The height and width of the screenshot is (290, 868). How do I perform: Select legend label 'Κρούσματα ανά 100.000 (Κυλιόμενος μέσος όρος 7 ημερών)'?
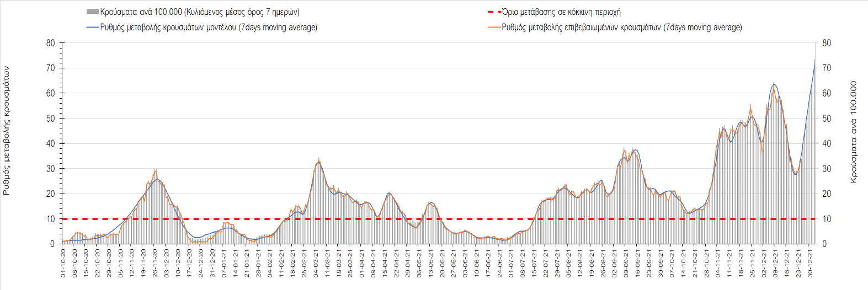200,12
